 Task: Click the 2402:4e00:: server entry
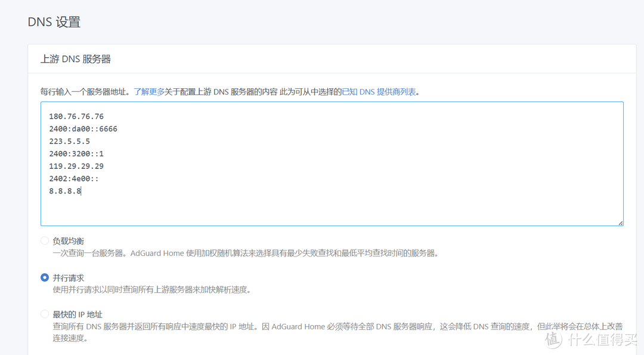tap(75, 178)
